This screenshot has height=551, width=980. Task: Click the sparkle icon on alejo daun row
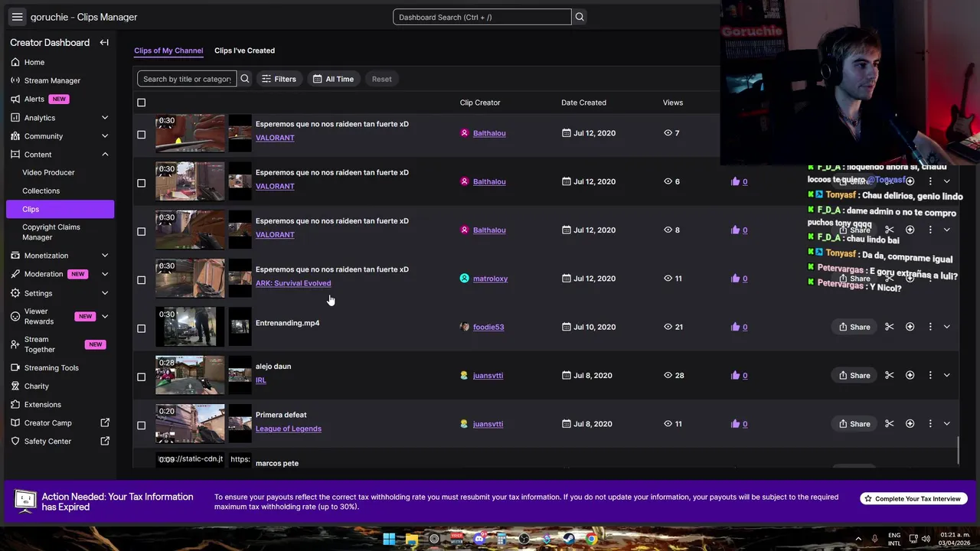(x=910, y=375)
